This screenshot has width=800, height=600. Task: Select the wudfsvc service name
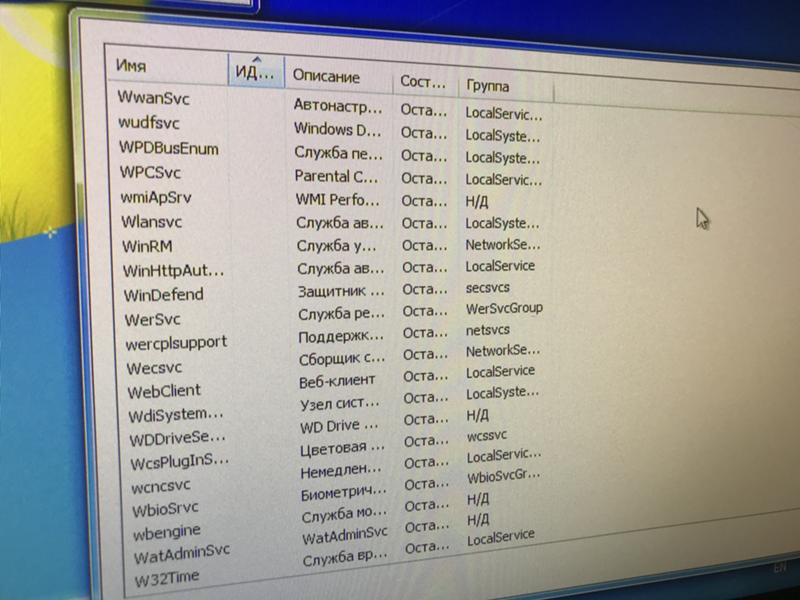pyautogui.click(x=149, y=122)
